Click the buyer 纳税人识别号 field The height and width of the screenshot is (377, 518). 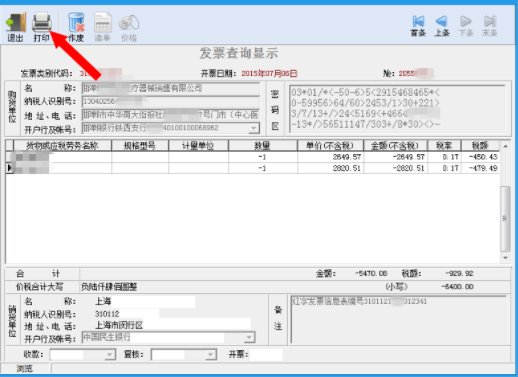[171, 101]
